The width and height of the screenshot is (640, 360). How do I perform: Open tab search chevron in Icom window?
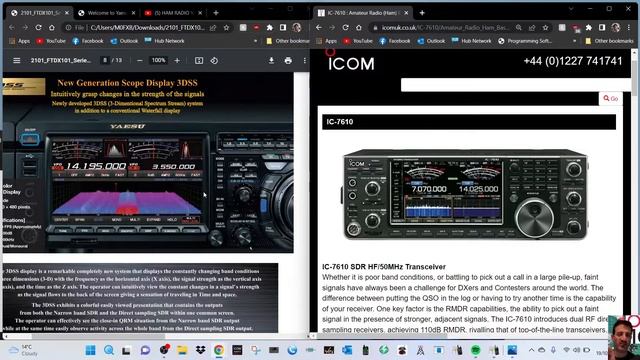tap(571, 9)
